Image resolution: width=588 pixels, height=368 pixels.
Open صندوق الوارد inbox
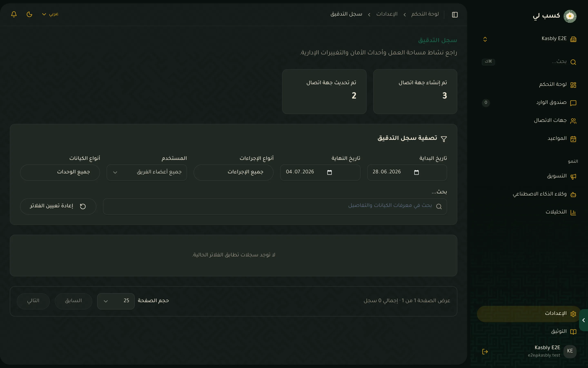point(529,103)
